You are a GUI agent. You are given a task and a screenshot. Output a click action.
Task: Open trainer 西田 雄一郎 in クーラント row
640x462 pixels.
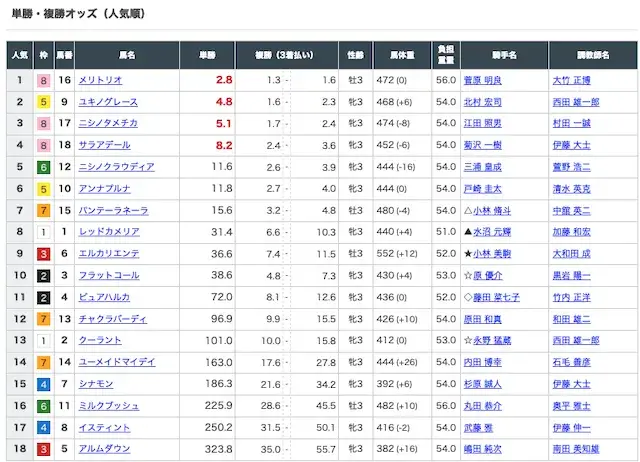pos(576,340)
